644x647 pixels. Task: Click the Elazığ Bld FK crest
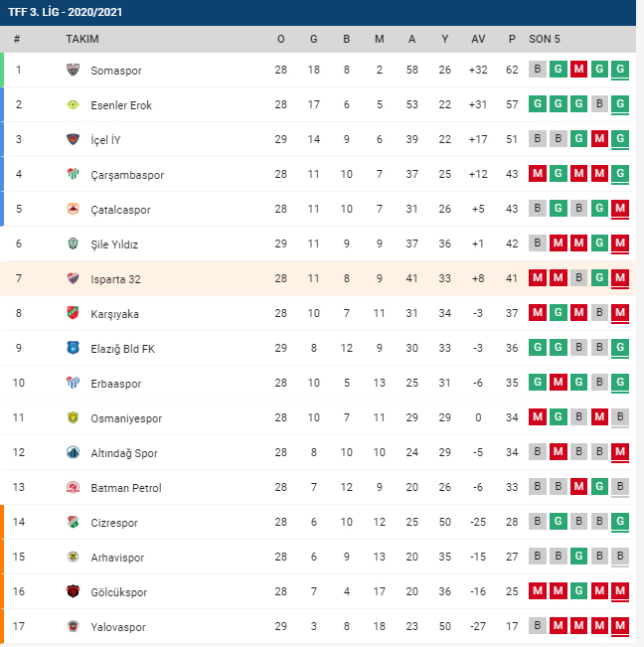(73, 348)
